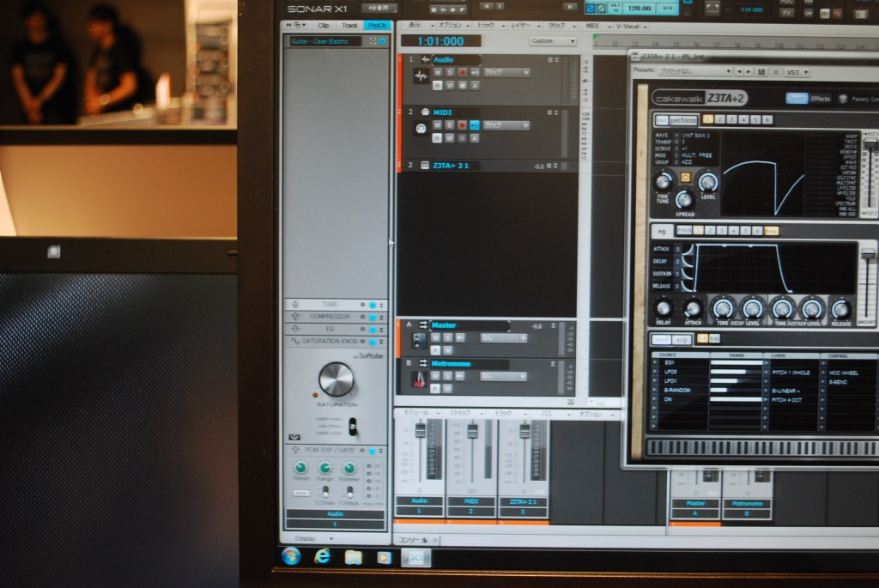Open the オプション menu in track view

[453, 25]
